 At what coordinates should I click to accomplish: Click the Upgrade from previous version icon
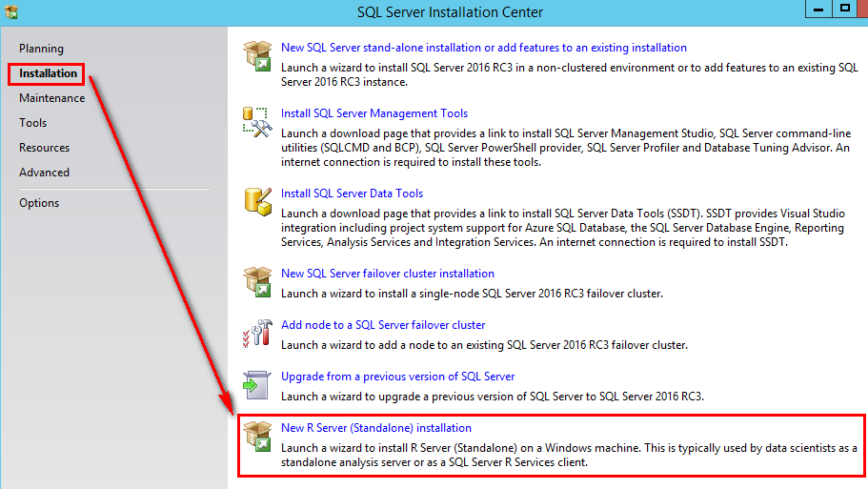pyautogui.click(x=257, y=385)
